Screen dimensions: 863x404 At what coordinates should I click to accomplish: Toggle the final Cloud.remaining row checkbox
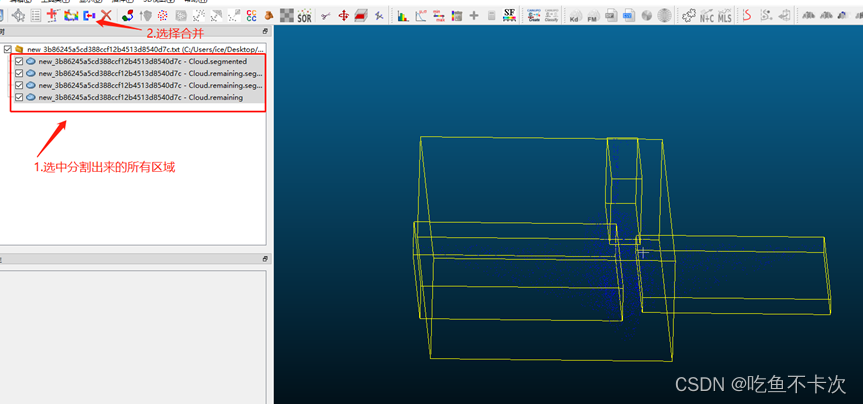(19, 98)
